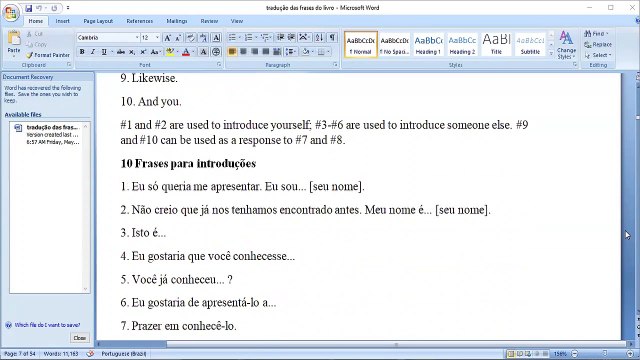Toggle show paragraph marks
The image size is (640, 360).
(x=333, y=38)
